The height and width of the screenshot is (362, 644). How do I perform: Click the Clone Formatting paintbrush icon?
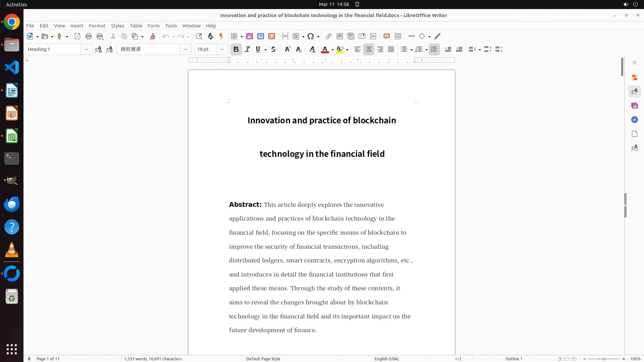pos(153,37)
